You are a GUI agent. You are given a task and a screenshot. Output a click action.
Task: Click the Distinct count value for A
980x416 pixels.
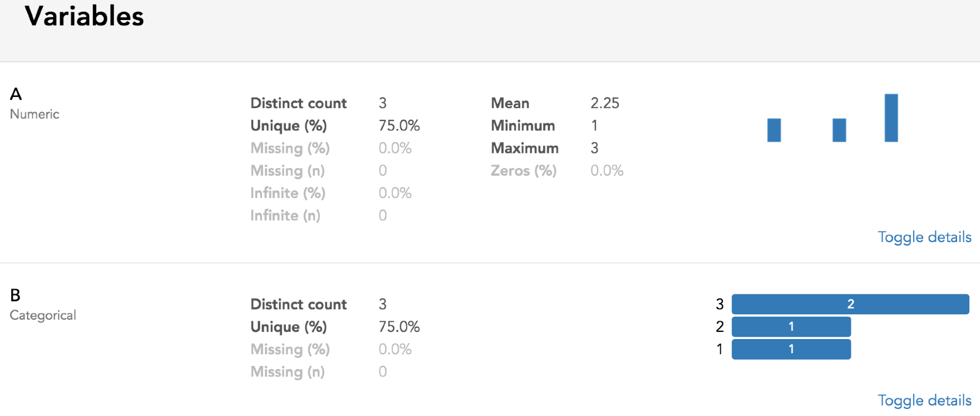(x=382, y=103)
